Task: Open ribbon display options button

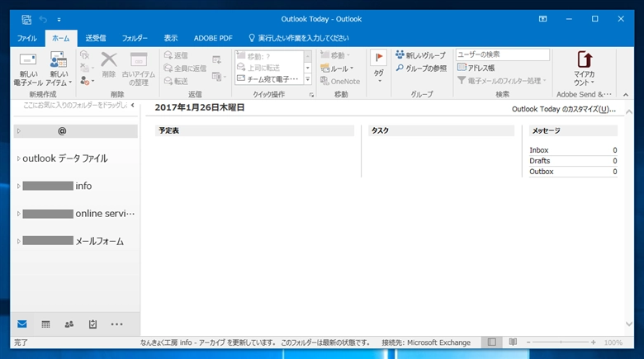Action: tap(543, 19)
